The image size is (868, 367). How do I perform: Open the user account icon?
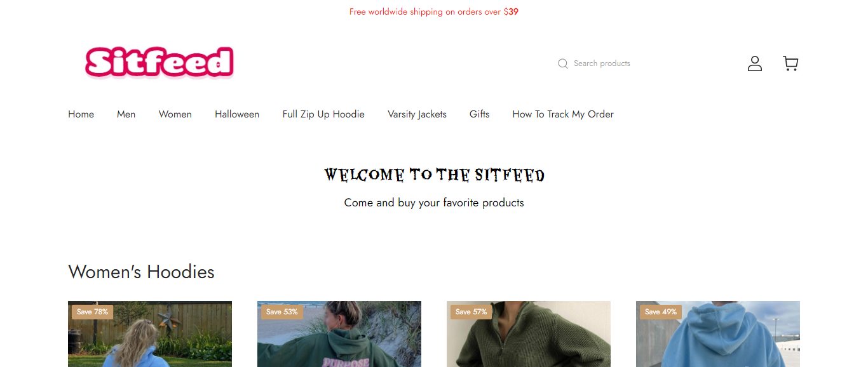click(754, 63)
